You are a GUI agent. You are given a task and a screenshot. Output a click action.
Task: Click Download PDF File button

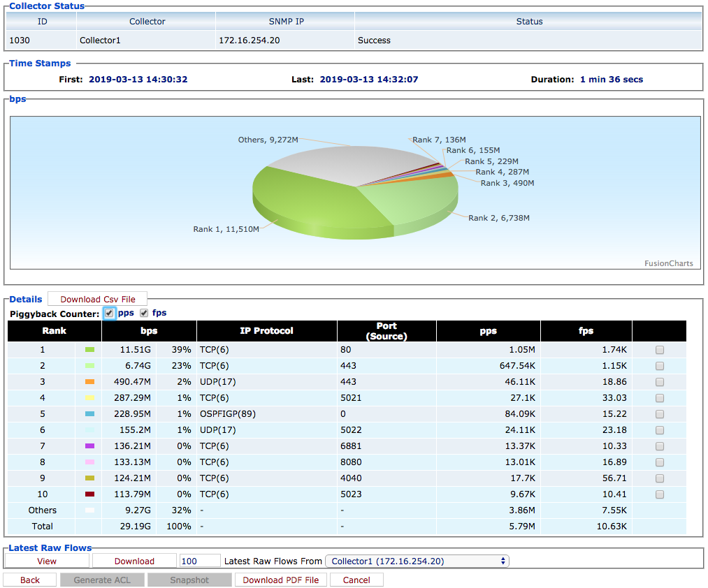click(280, 580)
